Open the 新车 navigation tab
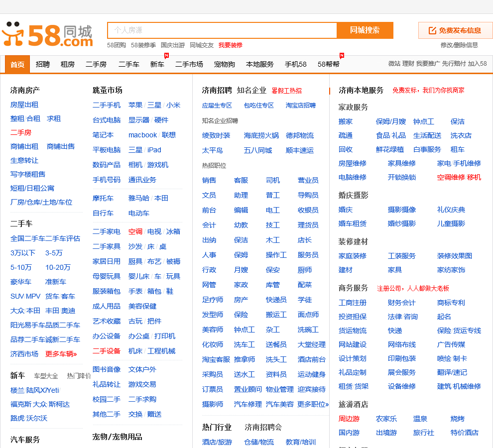This screenshot has height=448, width=493. pos(157,64)
